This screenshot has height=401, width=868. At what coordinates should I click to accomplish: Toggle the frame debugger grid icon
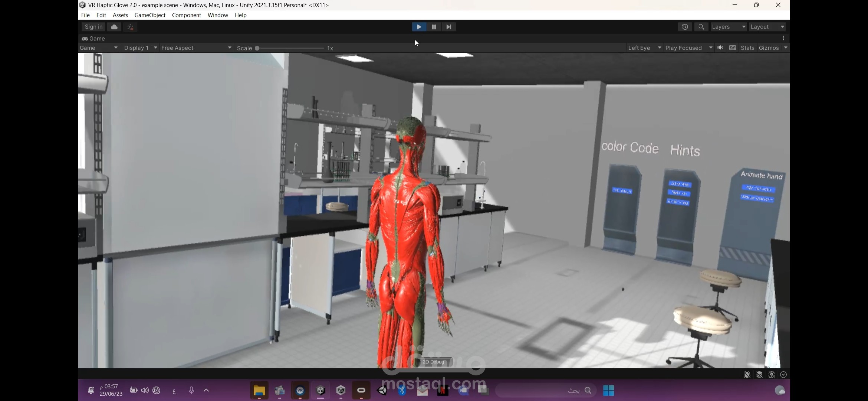coord(733,48)
